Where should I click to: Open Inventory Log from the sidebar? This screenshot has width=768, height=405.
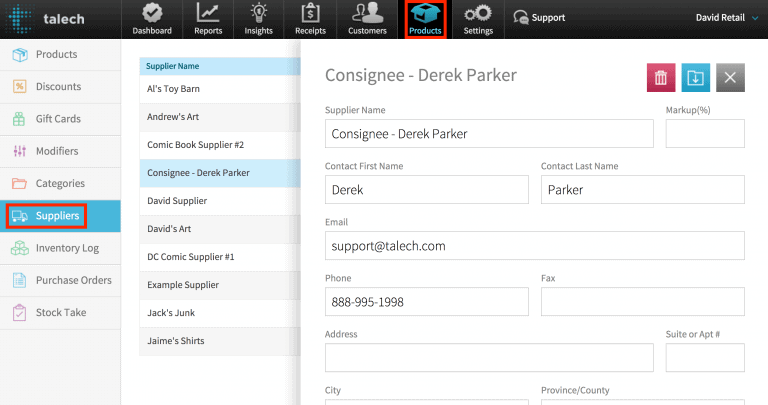[x=67, y=248]
